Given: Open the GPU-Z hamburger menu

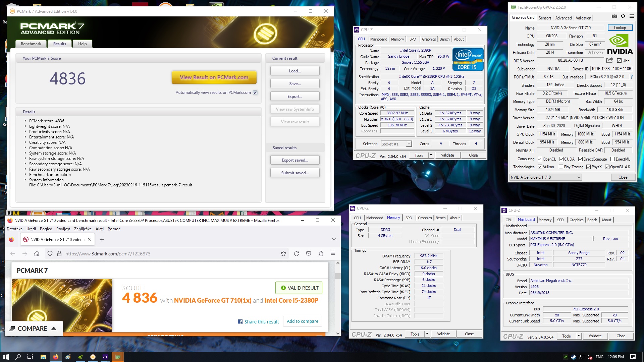Looking at the screenshot, I should click(632, 16).
